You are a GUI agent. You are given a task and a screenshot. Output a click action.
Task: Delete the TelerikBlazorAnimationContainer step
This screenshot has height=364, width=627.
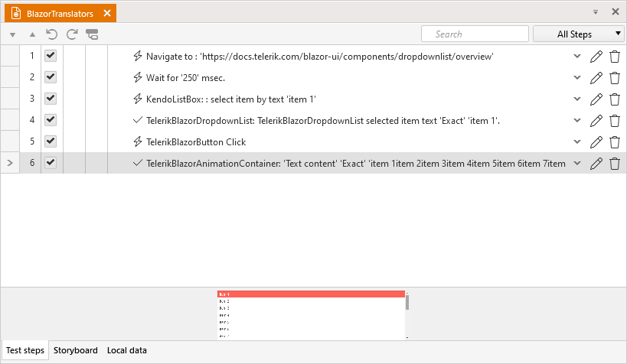tap(615, 163)
